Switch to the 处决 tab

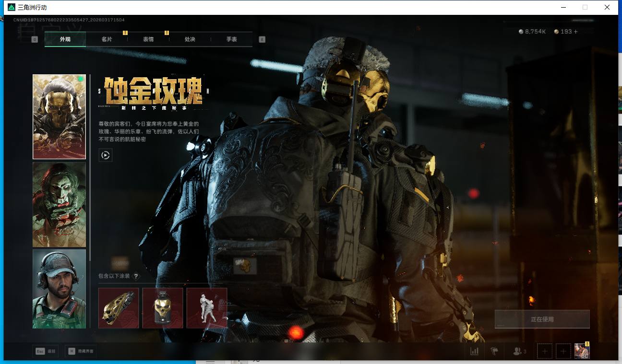(190, 39)
